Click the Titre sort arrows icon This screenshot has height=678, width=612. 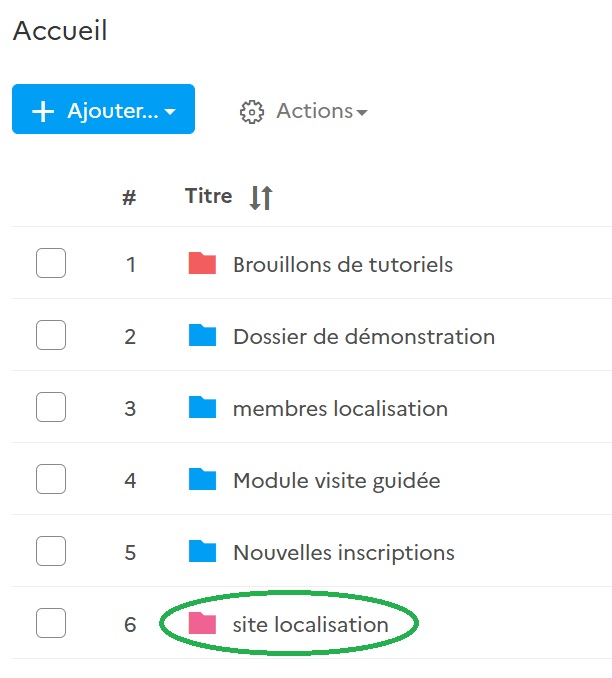click(x=260, y=198)
